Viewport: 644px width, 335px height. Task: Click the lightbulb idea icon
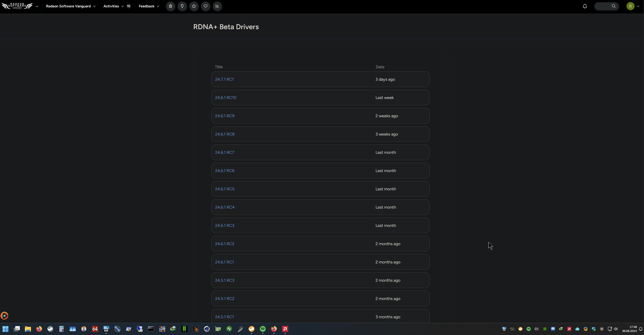[x=182, y=6]
